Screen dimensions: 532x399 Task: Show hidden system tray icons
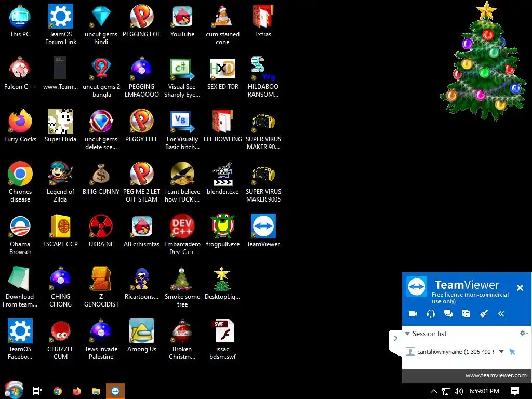434,391
